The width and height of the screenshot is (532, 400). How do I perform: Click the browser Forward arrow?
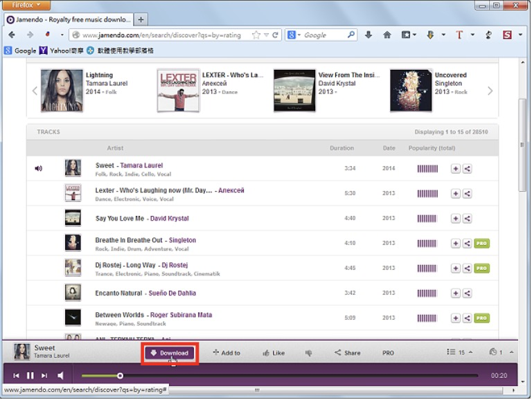click(30, 35)
